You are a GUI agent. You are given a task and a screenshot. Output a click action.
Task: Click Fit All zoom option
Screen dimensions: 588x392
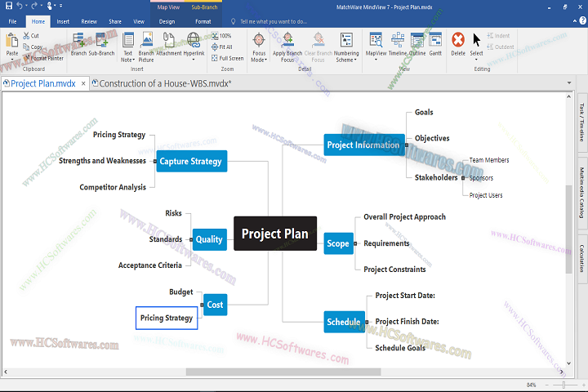(222, 47)
